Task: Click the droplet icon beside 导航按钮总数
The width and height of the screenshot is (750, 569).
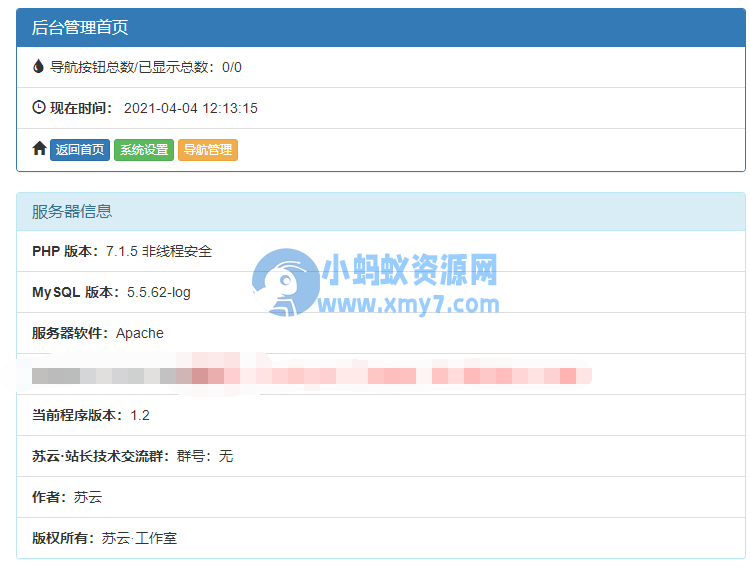Action: click(38, 66)
